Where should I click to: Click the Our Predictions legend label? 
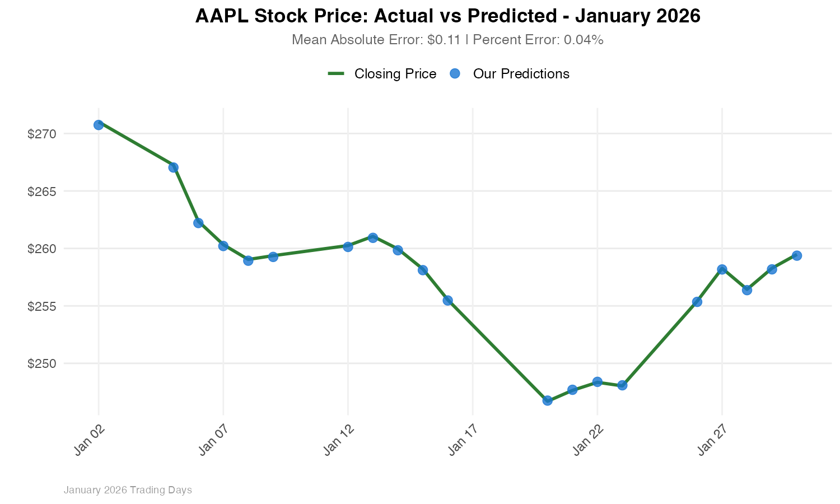click(521, 74)
